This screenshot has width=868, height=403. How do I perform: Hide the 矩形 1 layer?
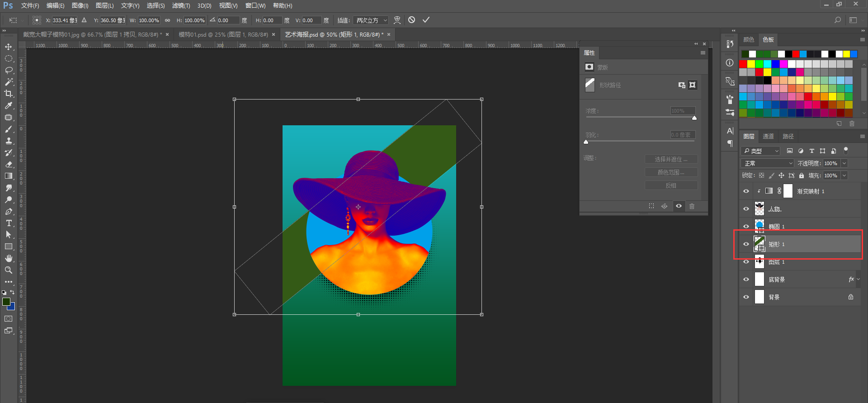coord(746,244)
